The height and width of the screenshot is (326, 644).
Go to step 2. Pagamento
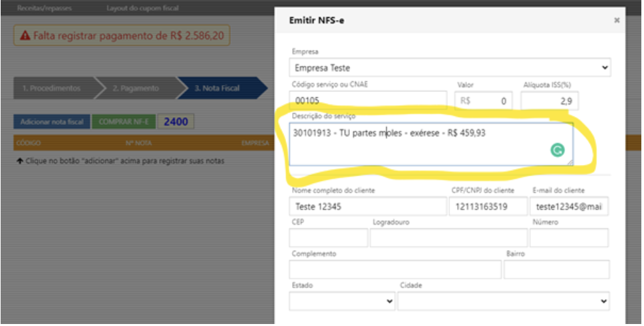coord(138,88)
